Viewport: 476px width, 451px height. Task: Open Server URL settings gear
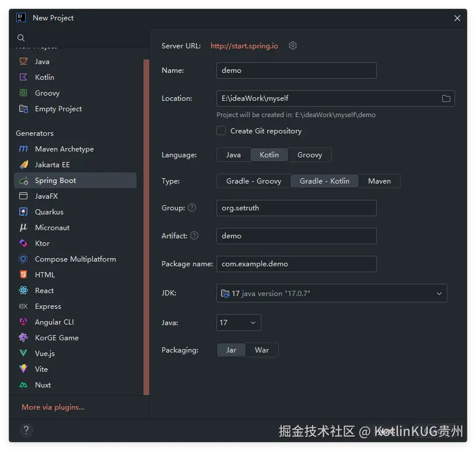293,45
